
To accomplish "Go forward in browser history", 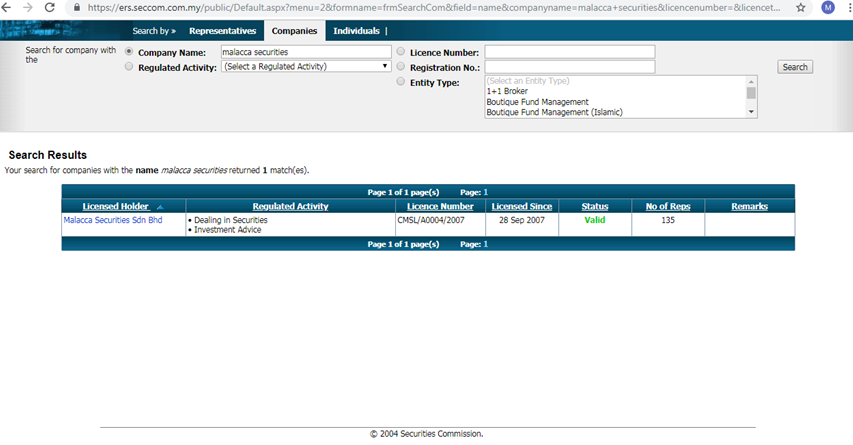I will (28, 8).
